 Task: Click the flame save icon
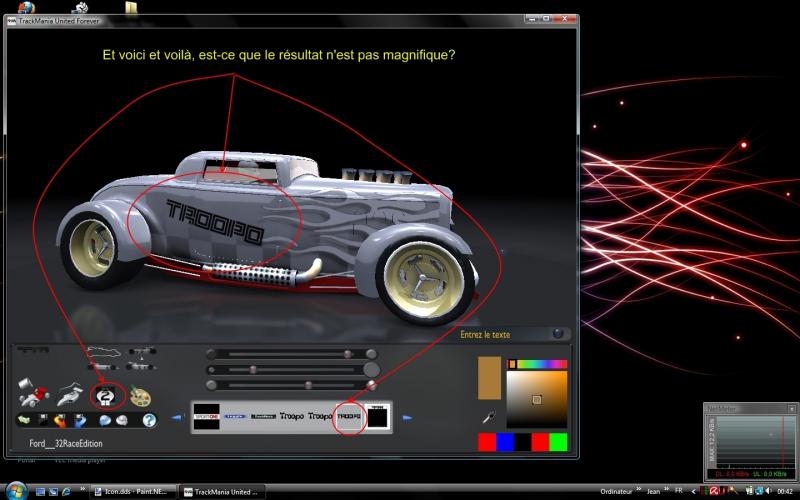point(60,420)
